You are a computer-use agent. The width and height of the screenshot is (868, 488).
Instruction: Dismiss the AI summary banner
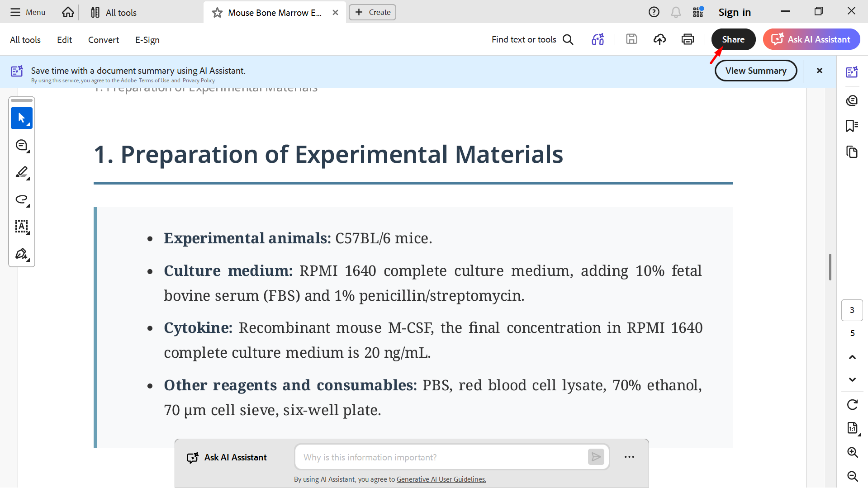[819, 71]
